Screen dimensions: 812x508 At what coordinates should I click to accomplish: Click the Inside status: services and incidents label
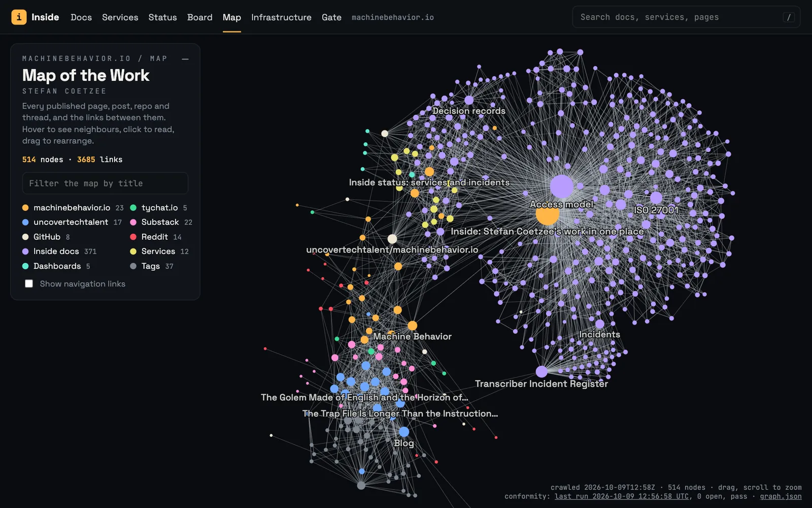429,182
